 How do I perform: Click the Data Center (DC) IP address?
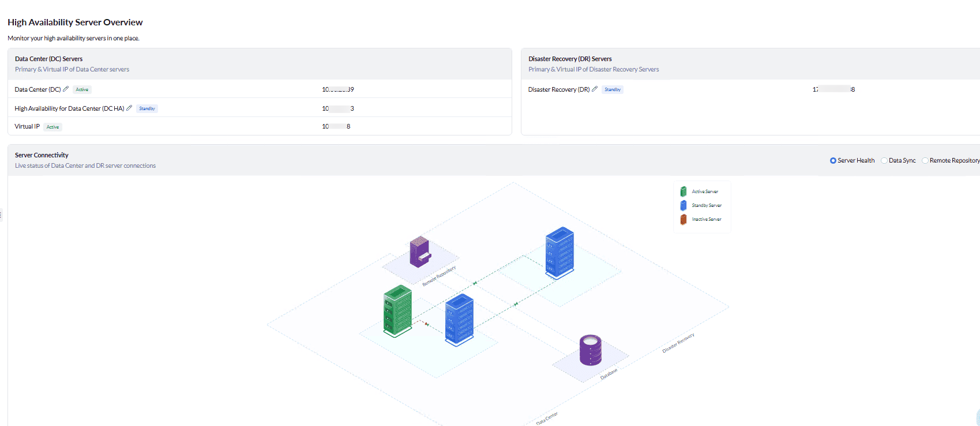coord(338,89)
